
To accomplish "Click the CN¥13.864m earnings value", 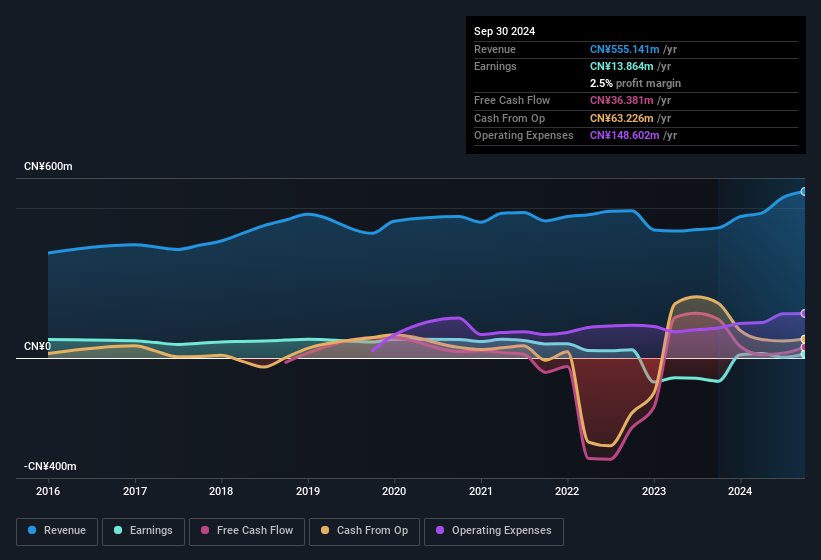I will (x=622, y=66).
